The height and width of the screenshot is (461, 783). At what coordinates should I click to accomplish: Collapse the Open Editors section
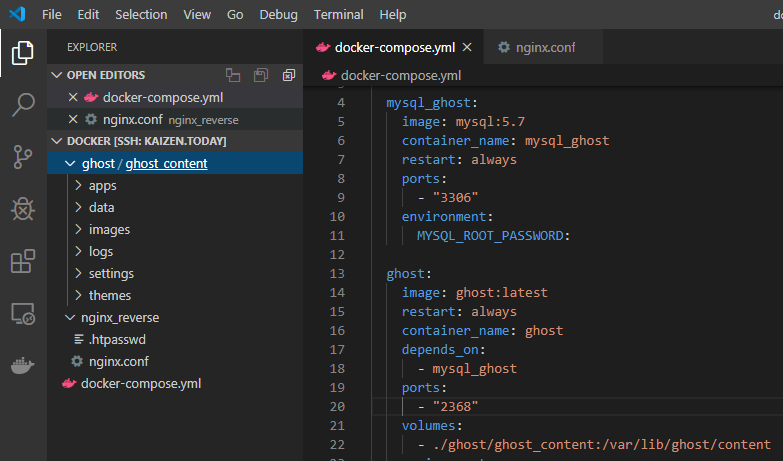point(58,75)
